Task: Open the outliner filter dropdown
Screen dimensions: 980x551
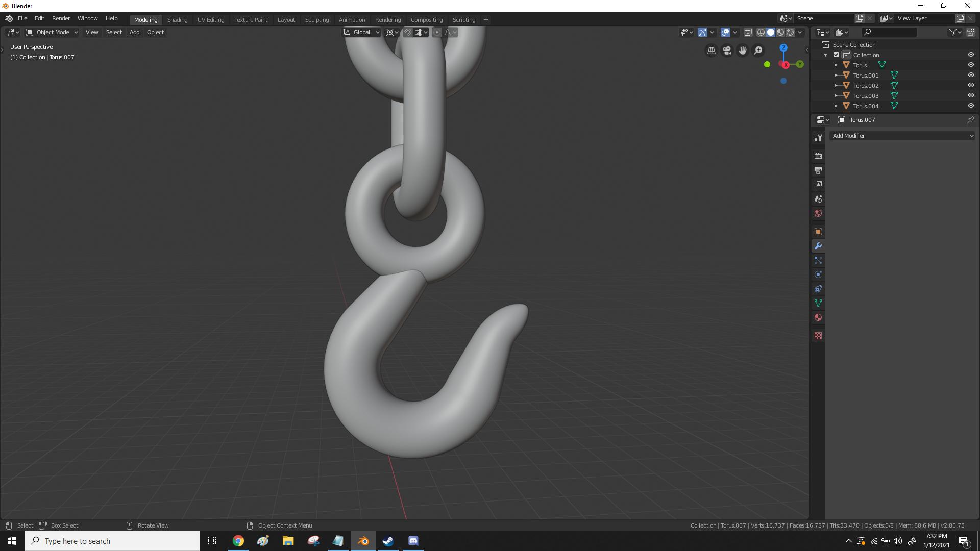Action: [955, 32]
